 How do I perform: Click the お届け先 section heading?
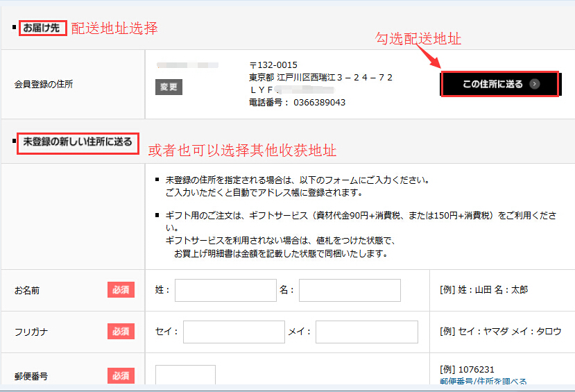[x=42, y=28]
